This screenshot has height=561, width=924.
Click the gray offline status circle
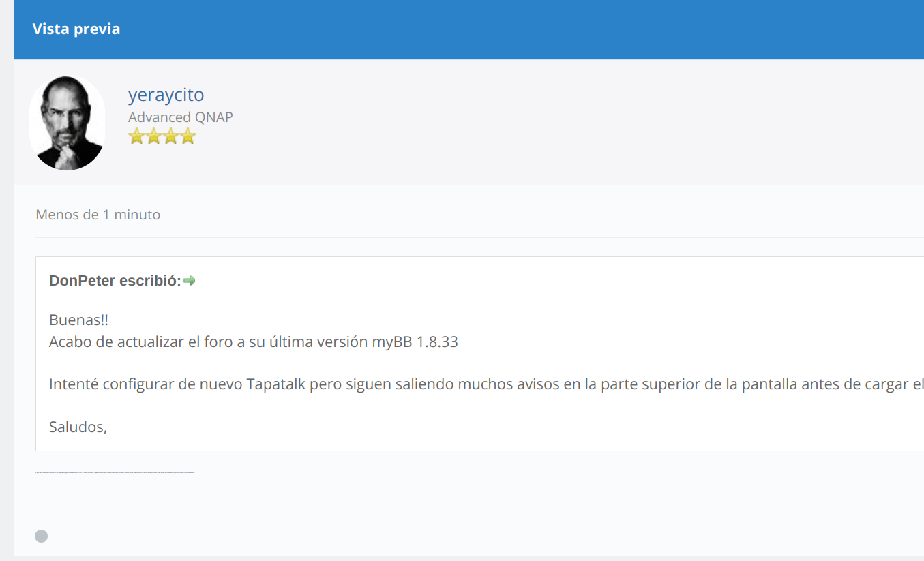coord(42,536)
